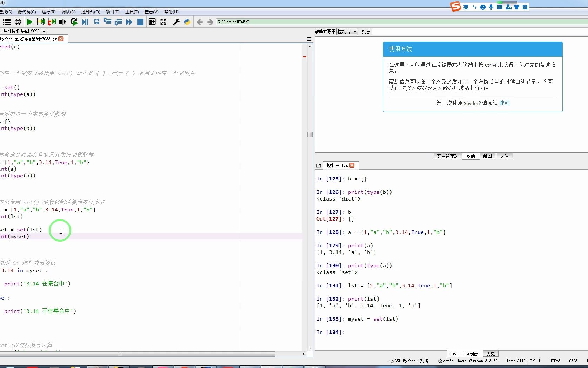Maximize the current pane
This screenshot has width=588, height=368.
[x=152, y=22]
